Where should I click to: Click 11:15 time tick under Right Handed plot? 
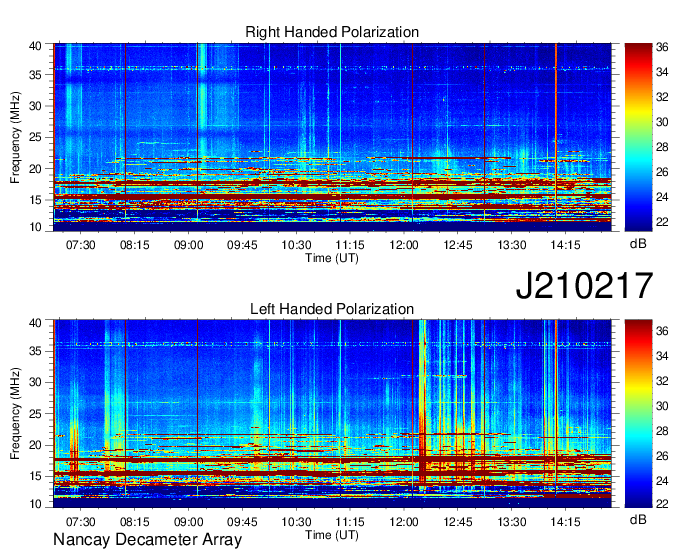point(350,245)
